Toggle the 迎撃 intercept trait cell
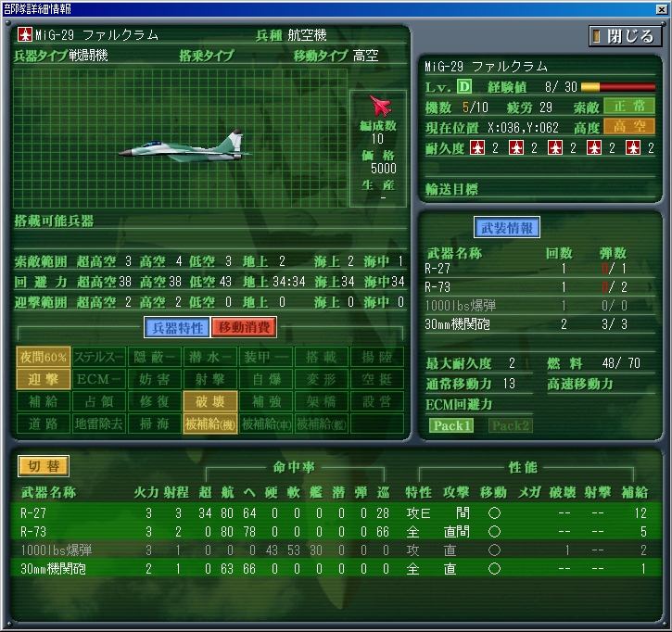The width and height of the screenshot is (672, 632). [44, 379]
